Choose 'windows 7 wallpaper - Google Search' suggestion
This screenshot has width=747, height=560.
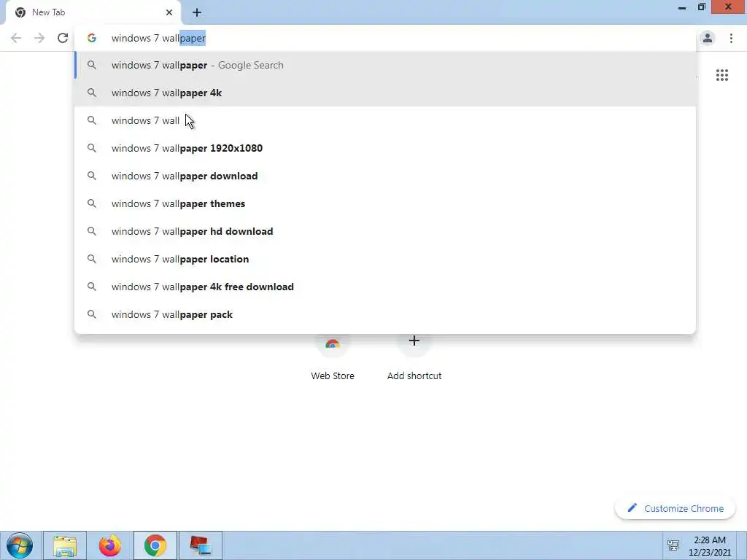coord(385,65)
